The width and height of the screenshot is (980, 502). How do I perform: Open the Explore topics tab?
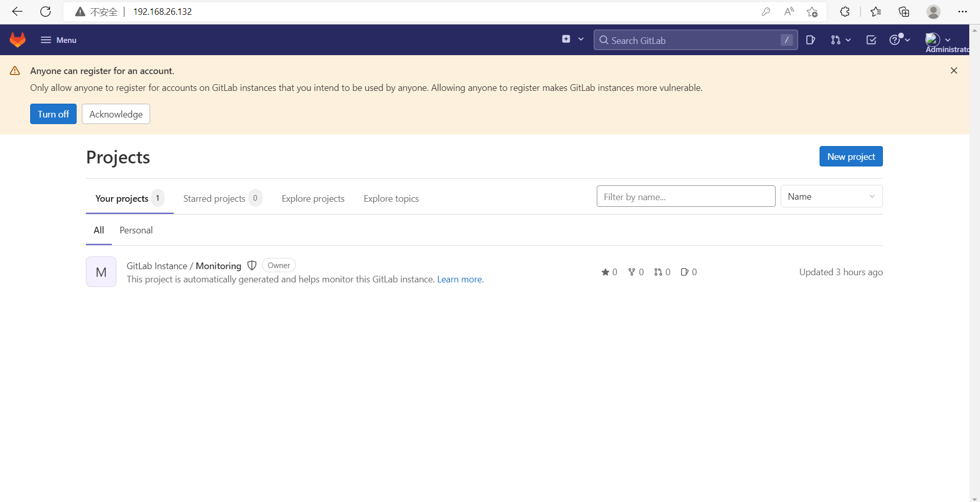click(391, 198)
